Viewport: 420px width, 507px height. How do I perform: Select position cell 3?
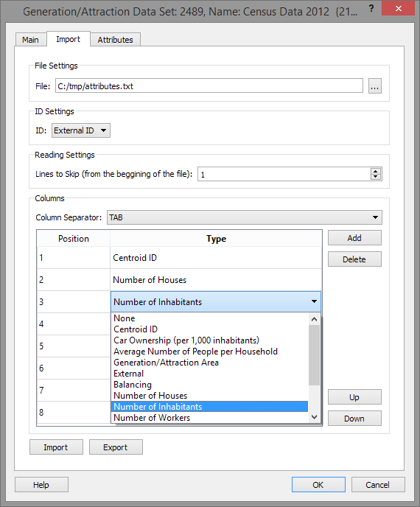coord(74,301)
